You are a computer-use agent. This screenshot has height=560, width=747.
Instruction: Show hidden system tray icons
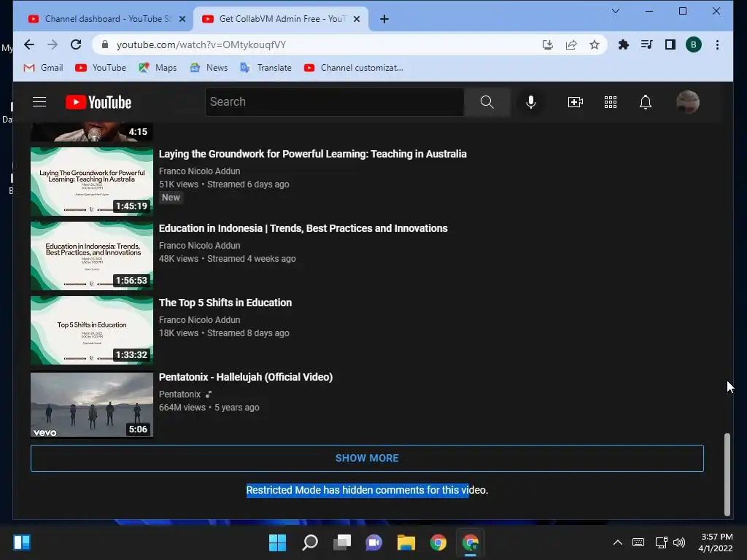[x=617, y=542]
